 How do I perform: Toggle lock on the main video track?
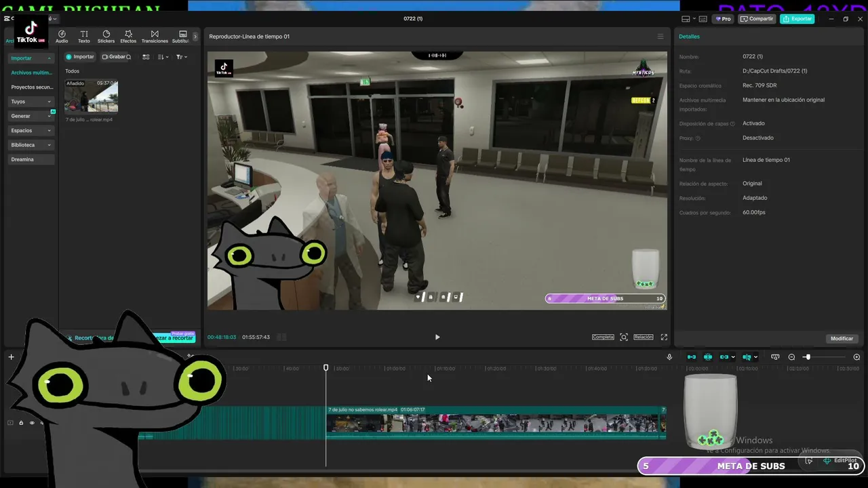point(21,423)
